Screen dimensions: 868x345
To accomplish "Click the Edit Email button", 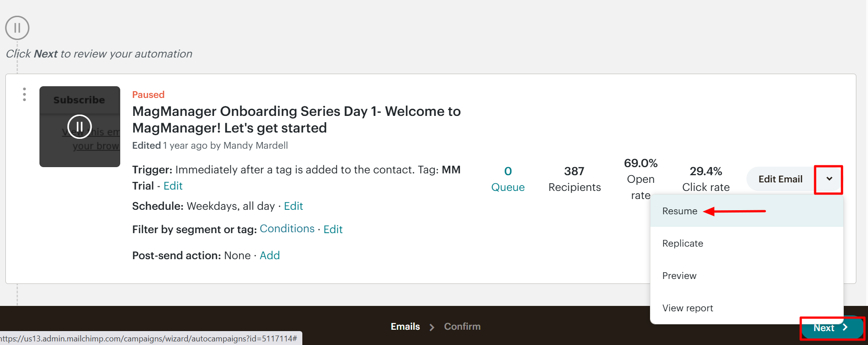I will (x=780, y=179).
